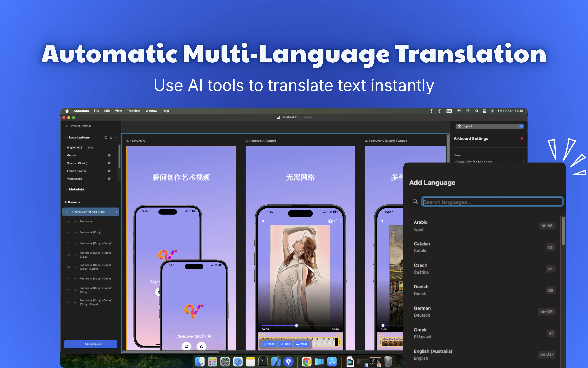The width and height of the screenshot is (588, 368).
Task: Open the View menu
Action: click(118, 111)
